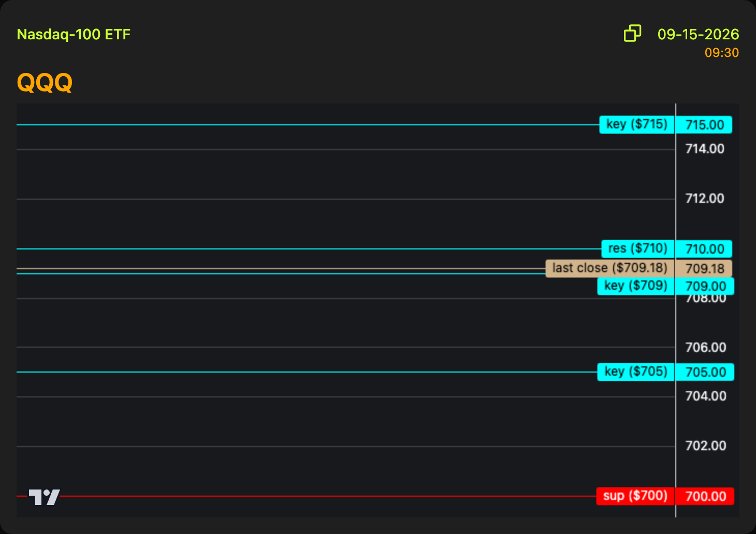Select the res ($710) level label
Viewport: 756px width, 534px height.
(638, 249)
